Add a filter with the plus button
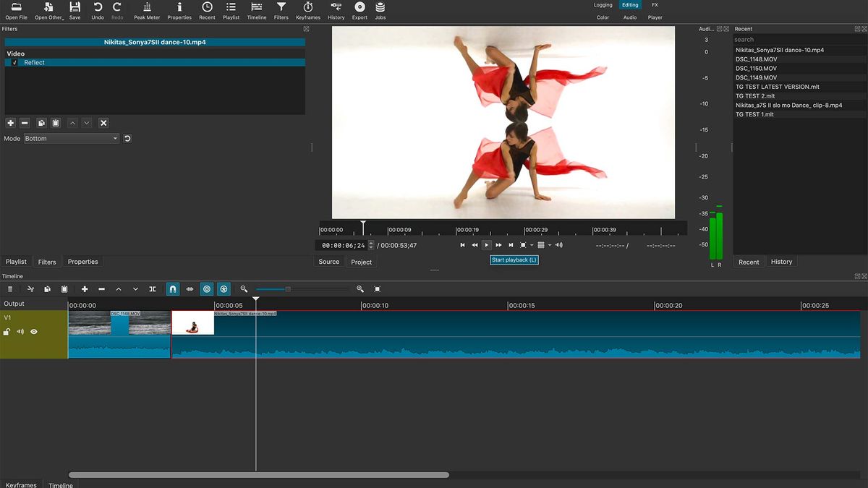 [x=11, y=123]
